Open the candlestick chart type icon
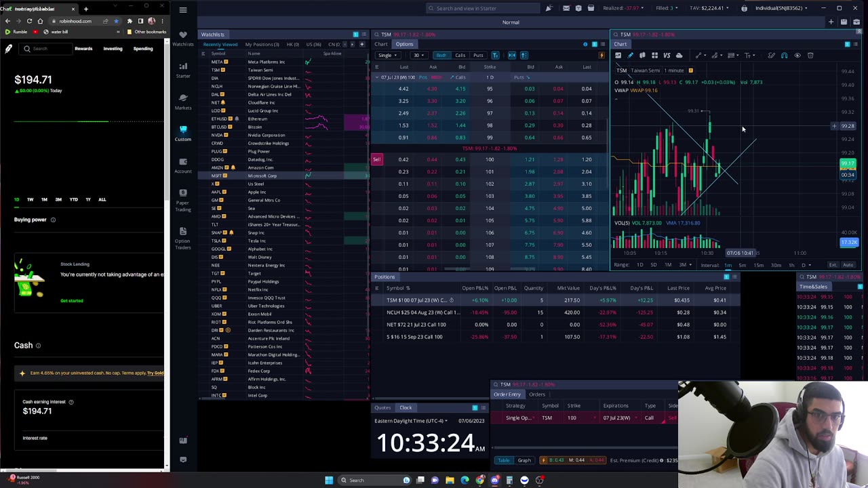Screen dimensions: 868x488 click(x=642, y=56)
